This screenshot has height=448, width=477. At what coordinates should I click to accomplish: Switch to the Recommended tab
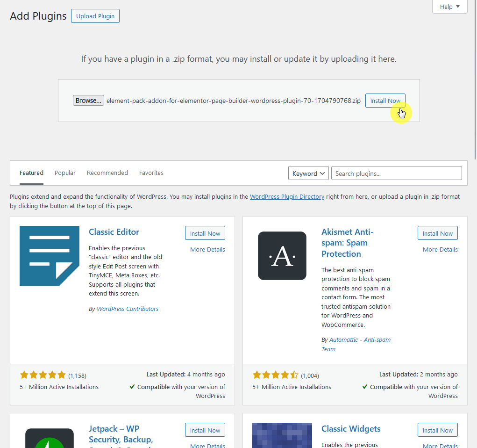tap(107, 173)
